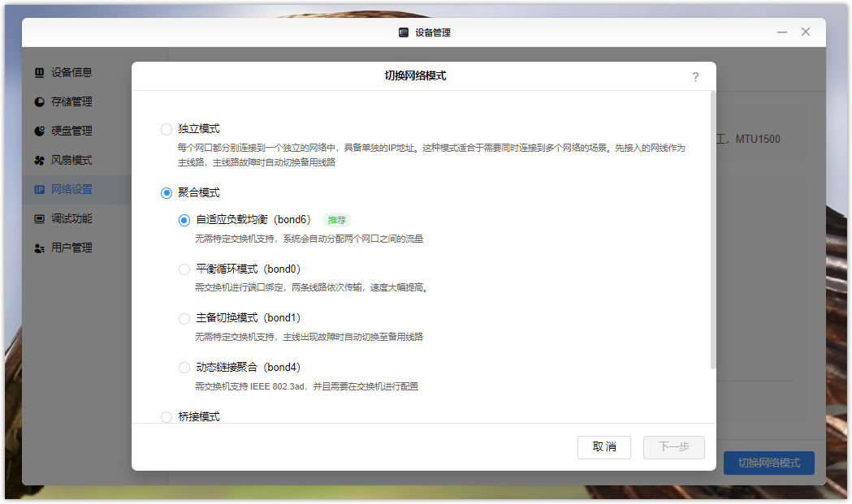Choose 主备切换模式 (bond1) option
Image resolution: width=852 pixels, height=504 pixels.
click(184, 318)
